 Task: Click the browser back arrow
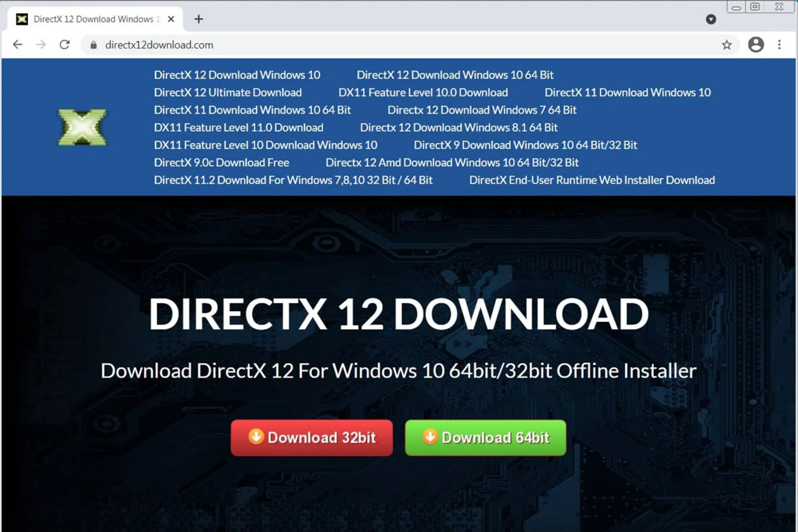click(x=17, y=44)
